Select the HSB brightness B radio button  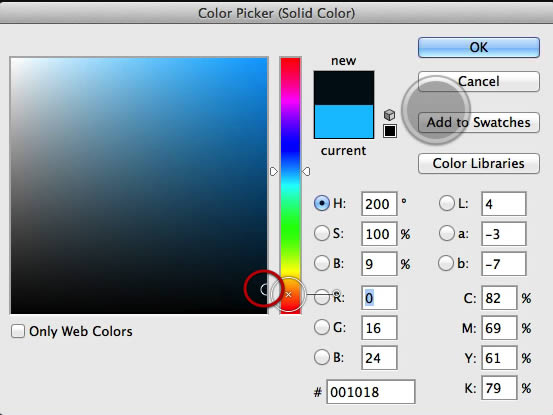[322, 263]
